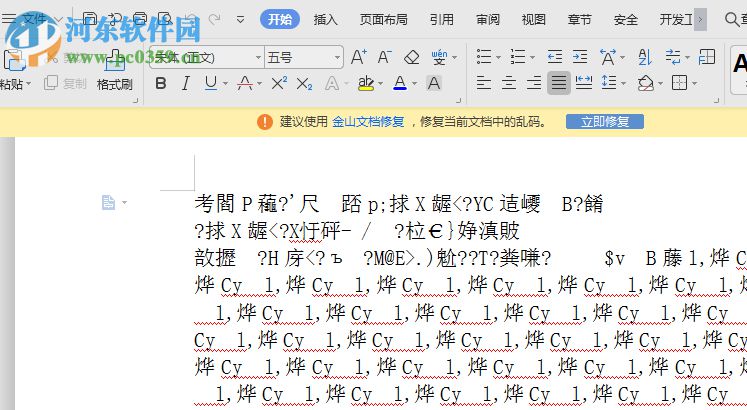
Task: Toggle subscript formatting
Action: click(304, 84)
